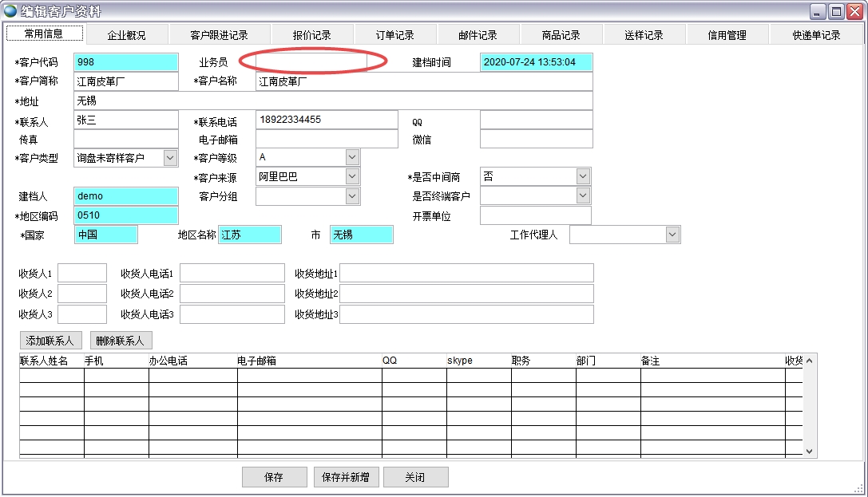
Task: Open the 工作代理人 dropdown
Action: 672,235
